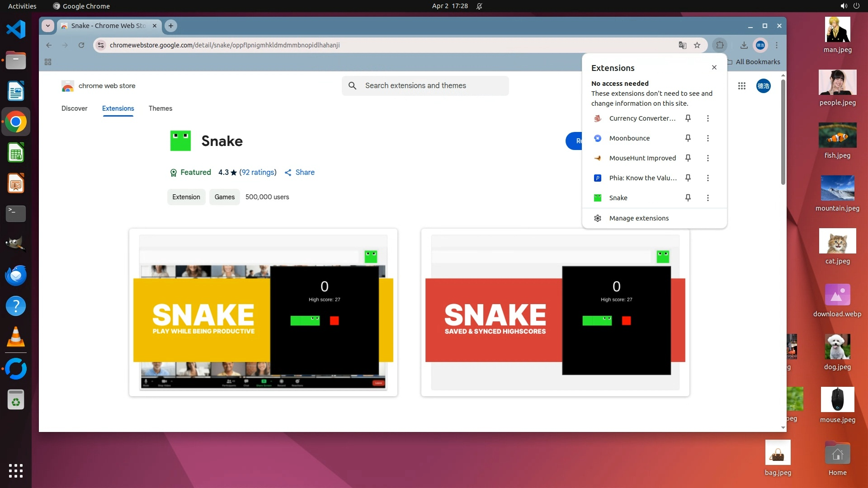Click the page vertical scrollbar
The width and height of the screenshot is (868, 488).
pos(783,132)
